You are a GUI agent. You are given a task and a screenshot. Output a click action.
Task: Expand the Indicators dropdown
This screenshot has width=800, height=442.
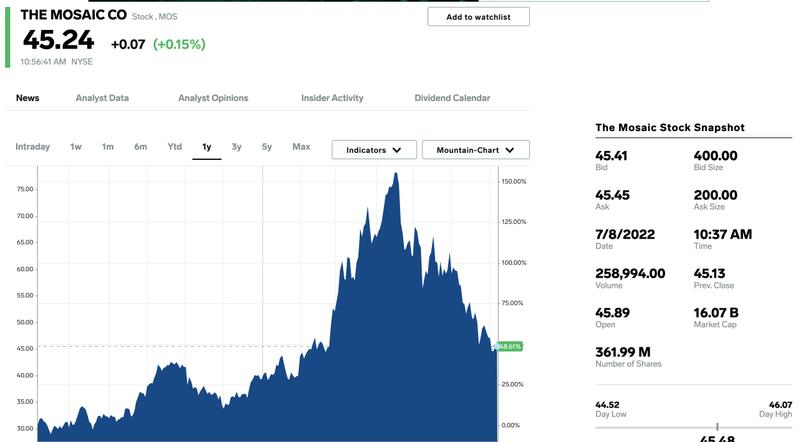click(374, 150)
